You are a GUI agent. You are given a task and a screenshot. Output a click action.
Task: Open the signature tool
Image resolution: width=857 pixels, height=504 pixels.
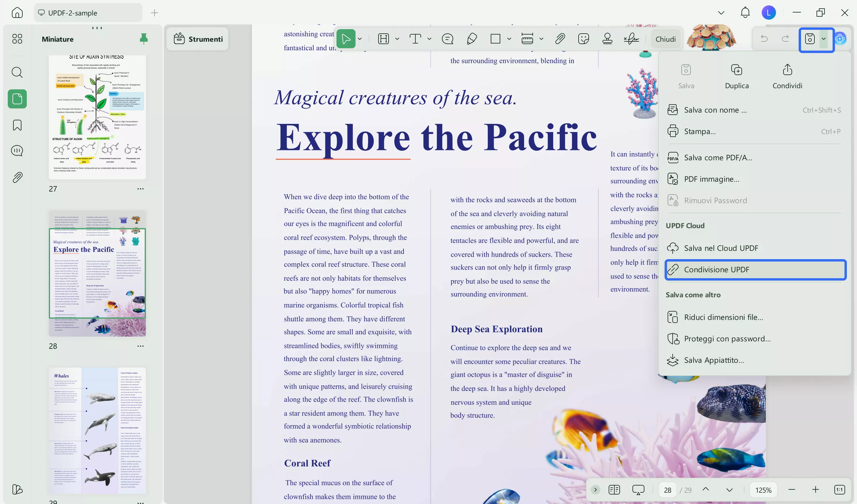(631, 39)
